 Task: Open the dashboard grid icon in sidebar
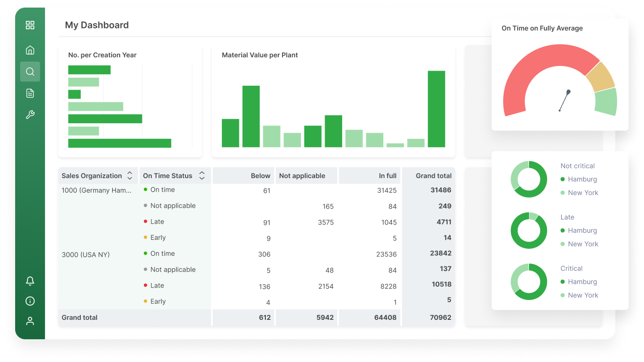(30, 25)
